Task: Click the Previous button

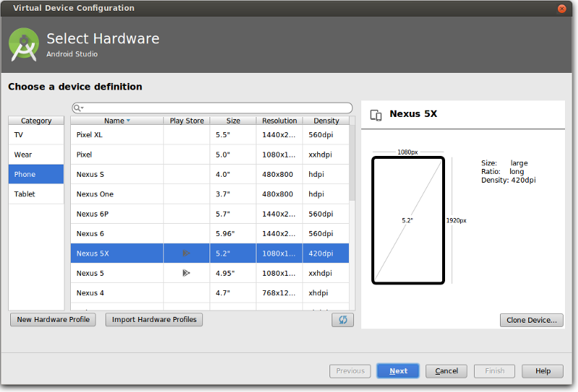Action: (350, 371)
